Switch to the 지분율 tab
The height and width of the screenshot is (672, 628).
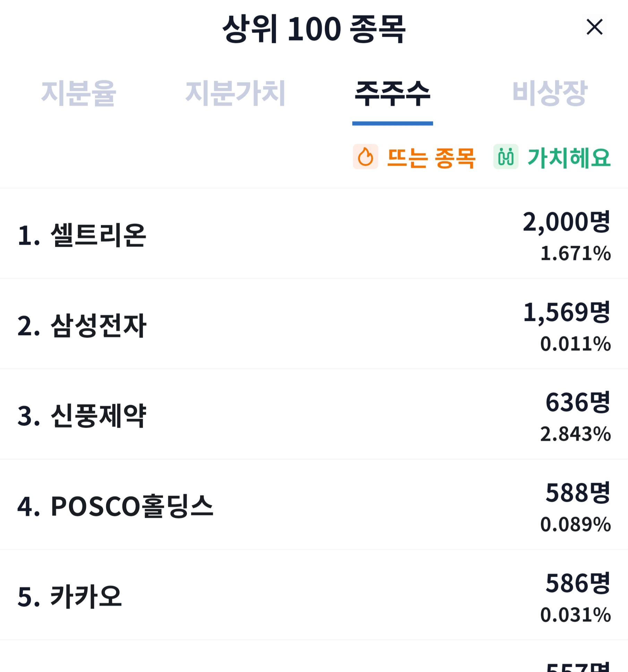coord(79,93)
